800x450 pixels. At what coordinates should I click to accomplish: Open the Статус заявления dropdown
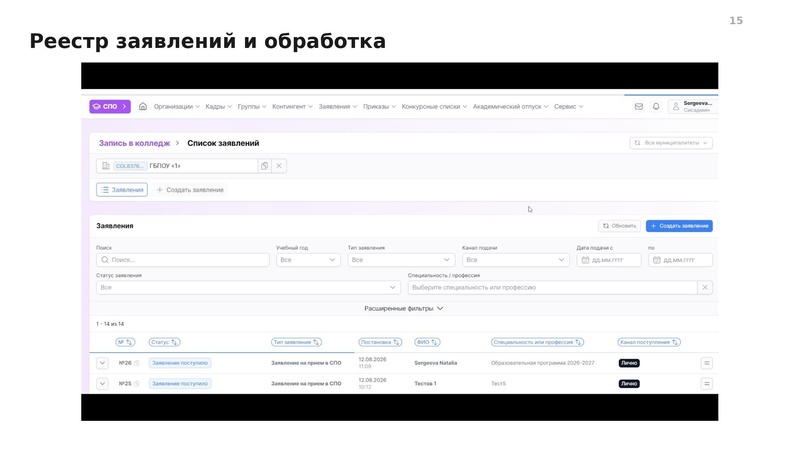[248, 287]
